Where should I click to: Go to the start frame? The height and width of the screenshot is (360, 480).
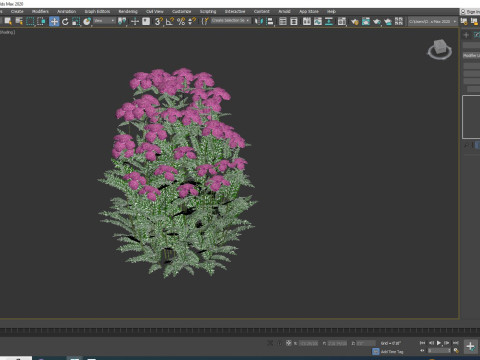pos(422,343)
